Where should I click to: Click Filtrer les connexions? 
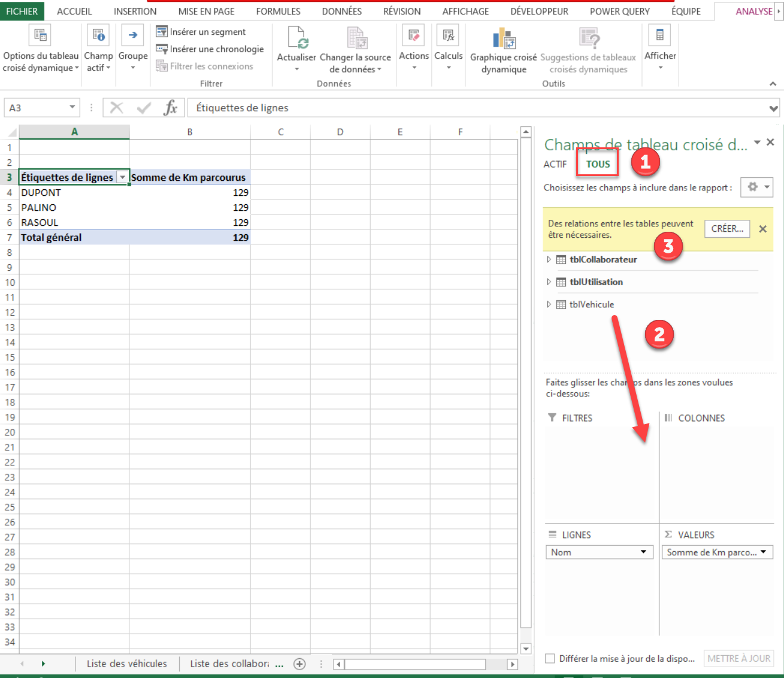tap(204, 66)
